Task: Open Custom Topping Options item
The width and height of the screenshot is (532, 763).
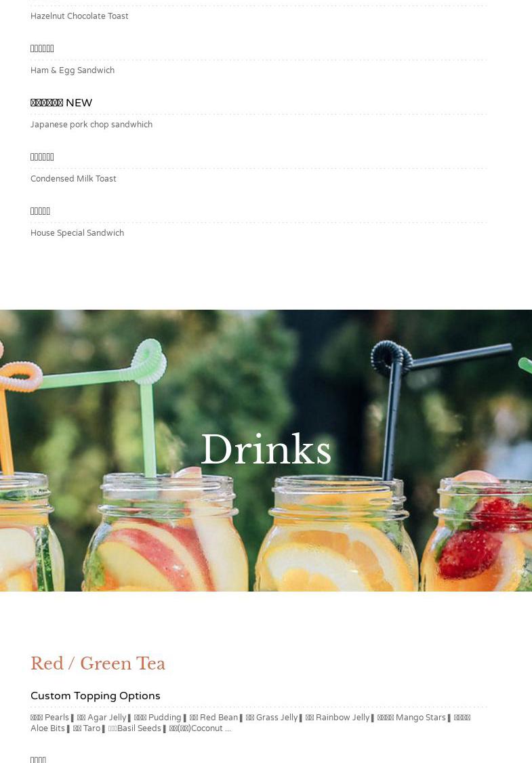Action: pos(96,696)
